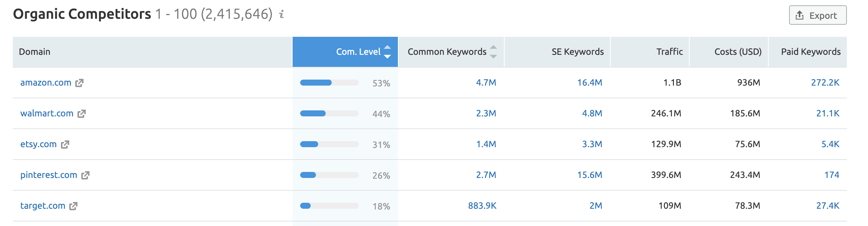Show Organic Competitors info icon

coord(281,14)
